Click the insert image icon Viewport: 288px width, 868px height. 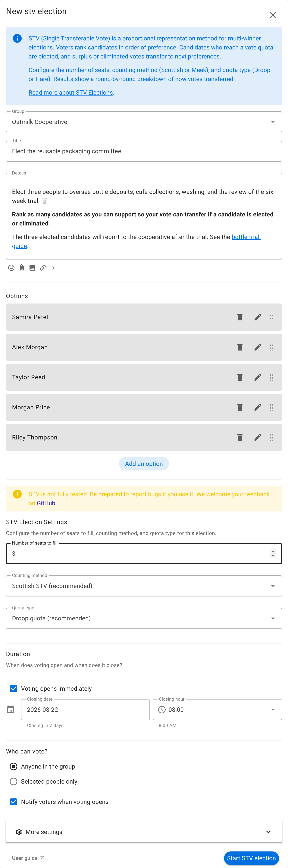pyautogui.click(x=32, y=268)
